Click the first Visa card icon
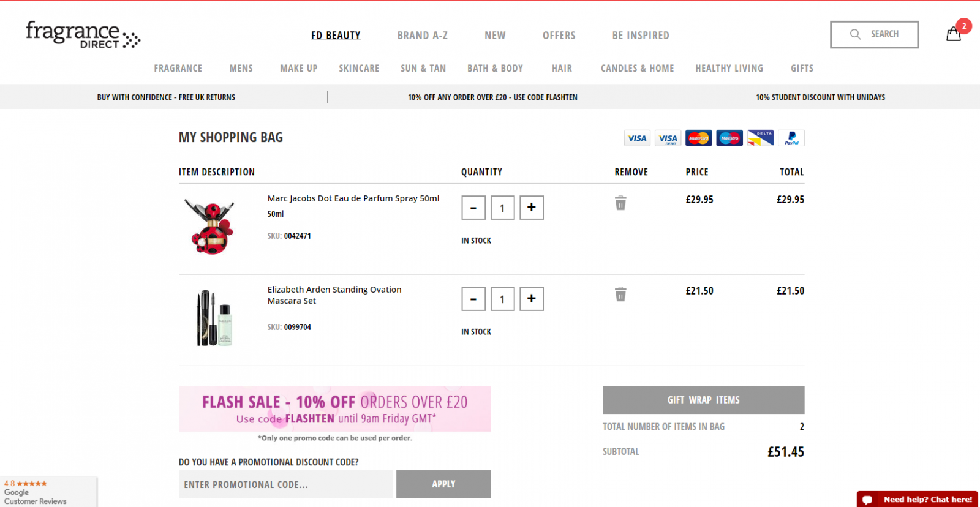The height and width of the screenshot is (507, 980). tap(637, 138)
